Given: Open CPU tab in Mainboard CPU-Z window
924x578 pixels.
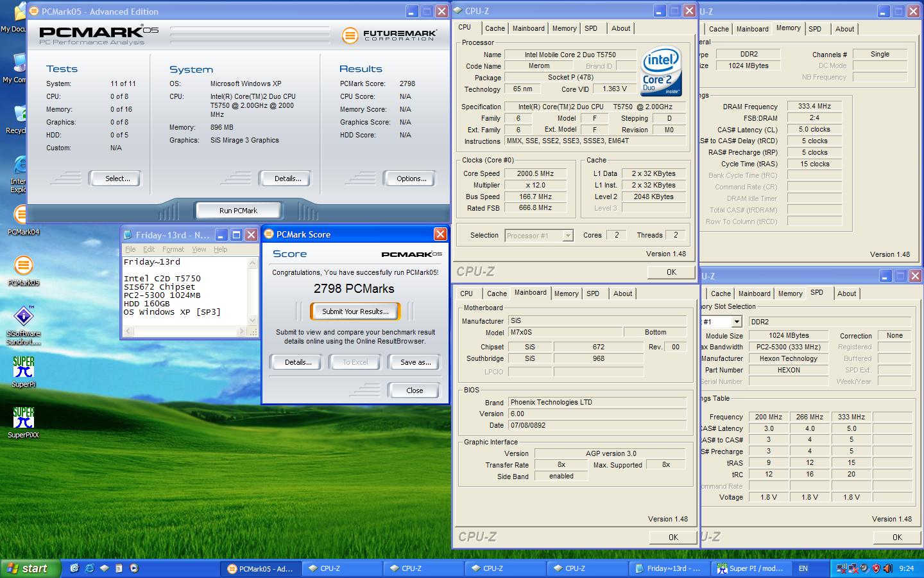Looking at the screenshot, I should pos(466,293).
